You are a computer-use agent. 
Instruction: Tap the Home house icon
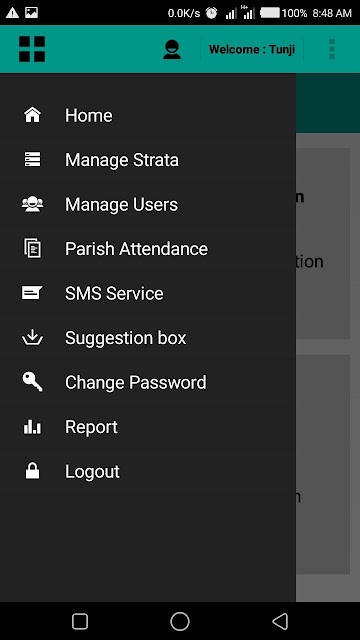point(33,115)
